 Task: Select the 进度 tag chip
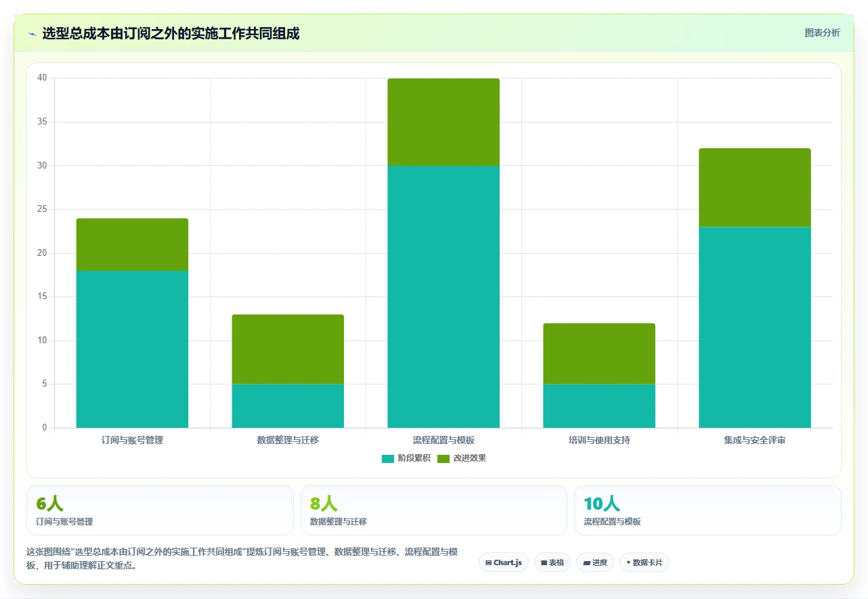595,562
